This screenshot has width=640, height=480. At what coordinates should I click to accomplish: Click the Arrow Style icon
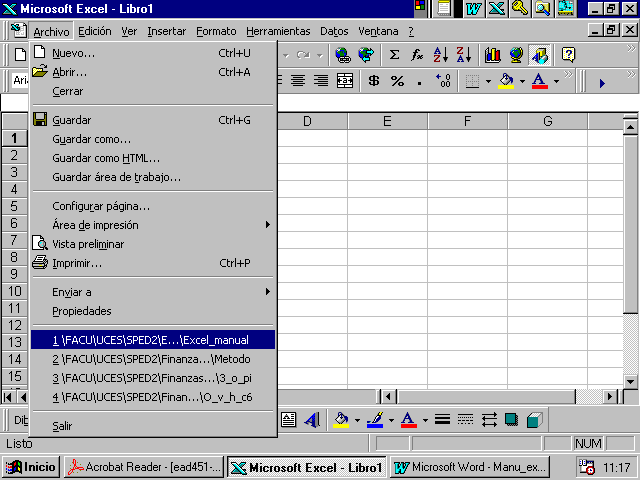pos(489,420)
